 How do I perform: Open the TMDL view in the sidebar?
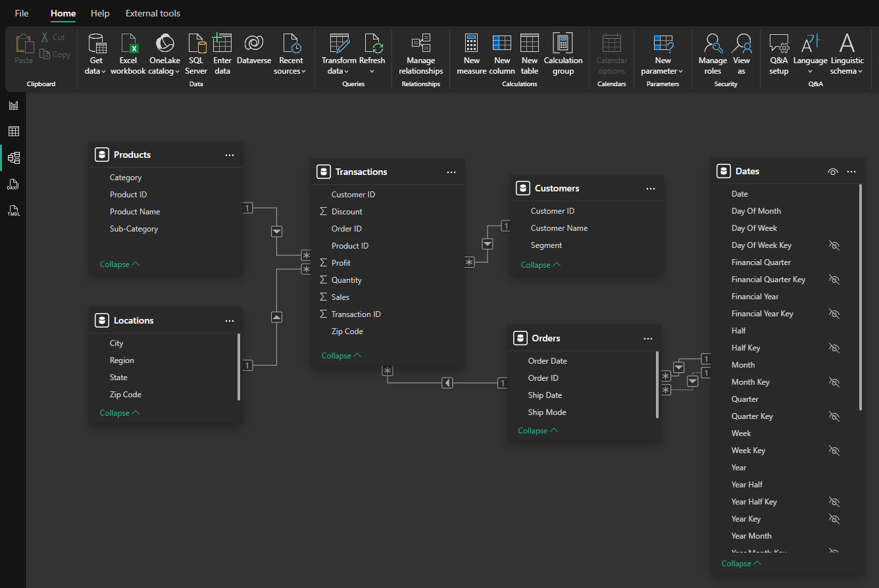(x=13, y=210)
